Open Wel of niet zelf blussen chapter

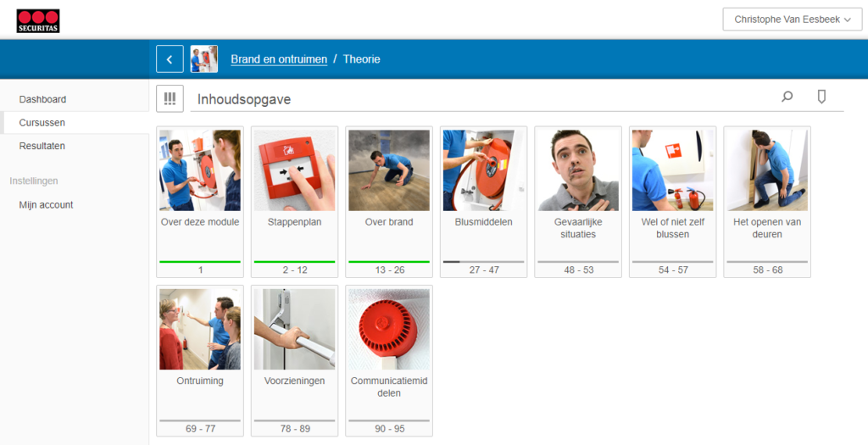coord(673,202)
